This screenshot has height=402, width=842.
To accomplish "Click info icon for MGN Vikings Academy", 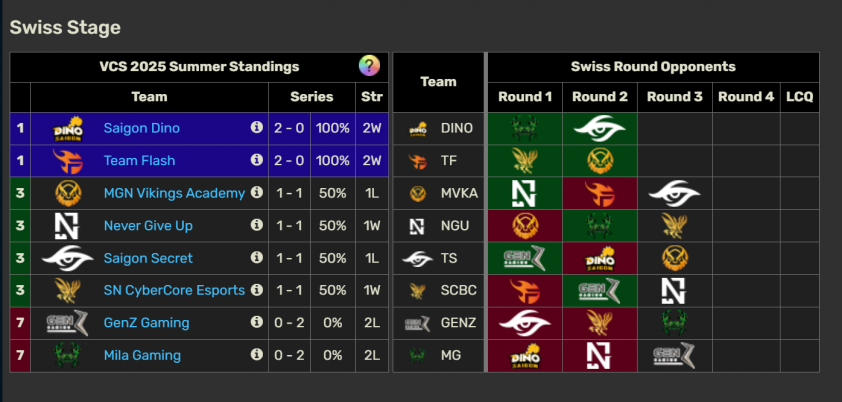I will 257,192.
